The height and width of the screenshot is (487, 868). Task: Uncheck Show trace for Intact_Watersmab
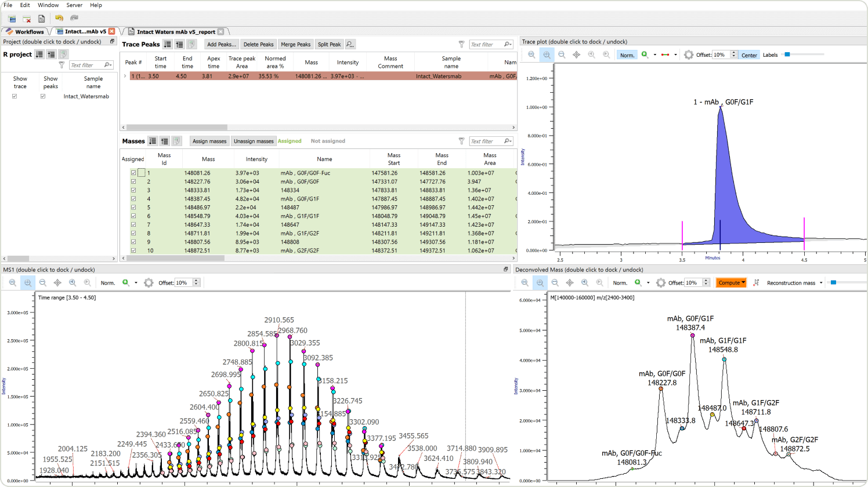point(15,96)
